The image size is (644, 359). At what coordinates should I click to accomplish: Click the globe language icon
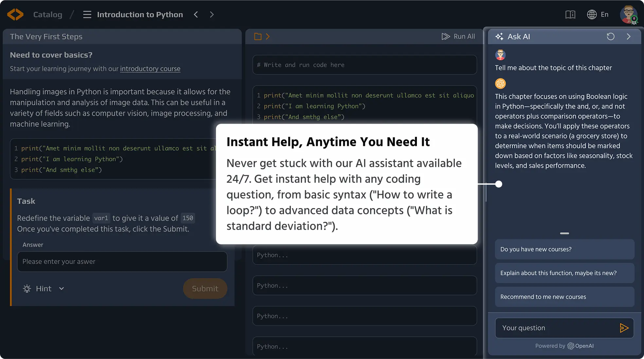pos(592,14)
